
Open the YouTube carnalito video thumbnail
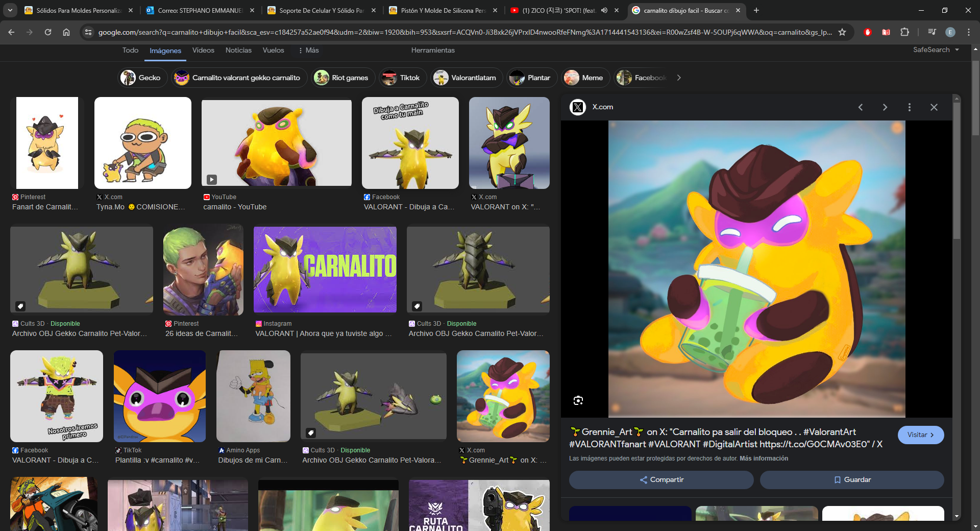pyautogui.click(x=277, y=143)
